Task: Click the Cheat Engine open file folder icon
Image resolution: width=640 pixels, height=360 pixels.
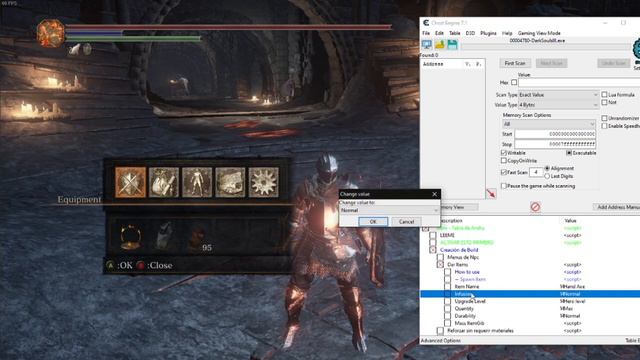Action: tap(440, 44)
